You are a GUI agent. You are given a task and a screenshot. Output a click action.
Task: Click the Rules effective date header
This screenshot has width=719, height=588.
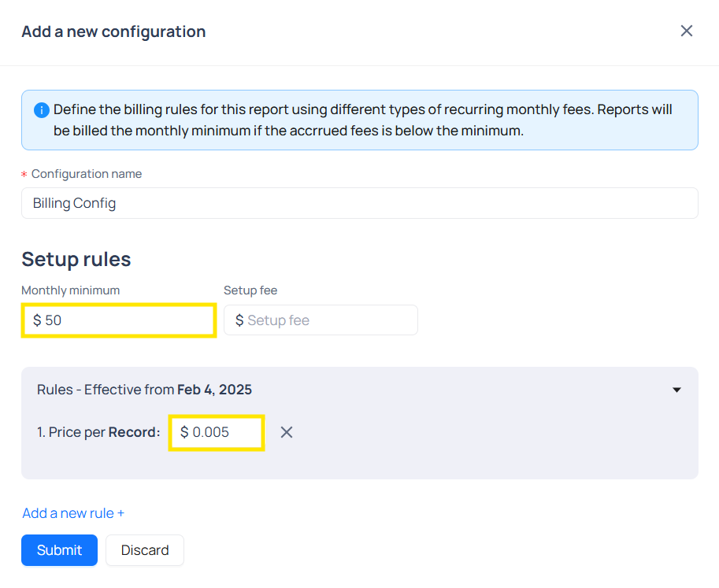(x=145, y=390)
